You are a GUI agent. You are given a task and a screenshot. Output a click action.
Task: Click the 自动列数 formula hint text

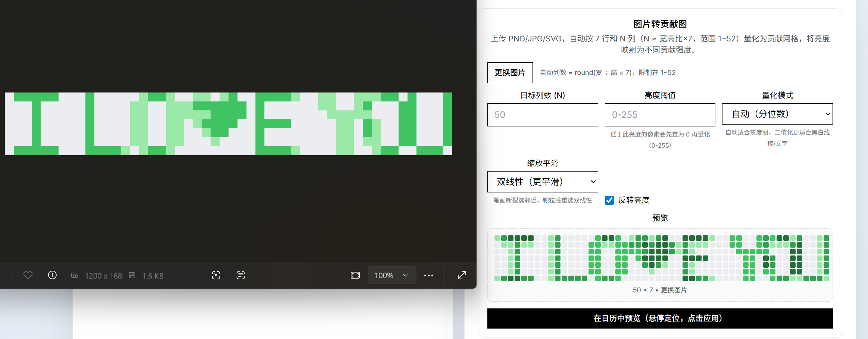pos(608,73)
